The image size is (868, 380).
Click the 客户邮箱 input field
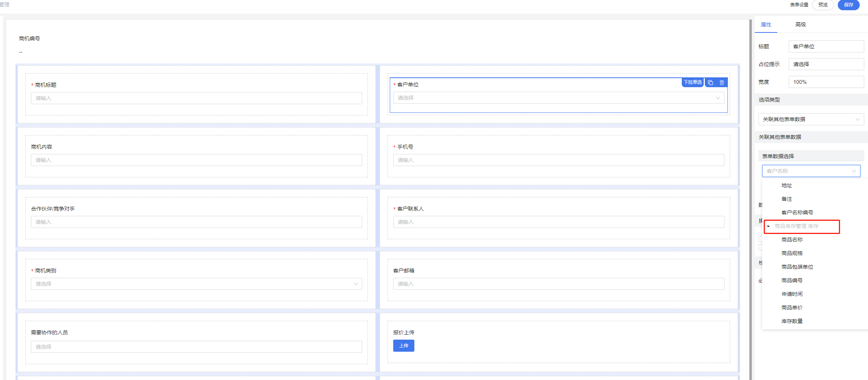559,284
